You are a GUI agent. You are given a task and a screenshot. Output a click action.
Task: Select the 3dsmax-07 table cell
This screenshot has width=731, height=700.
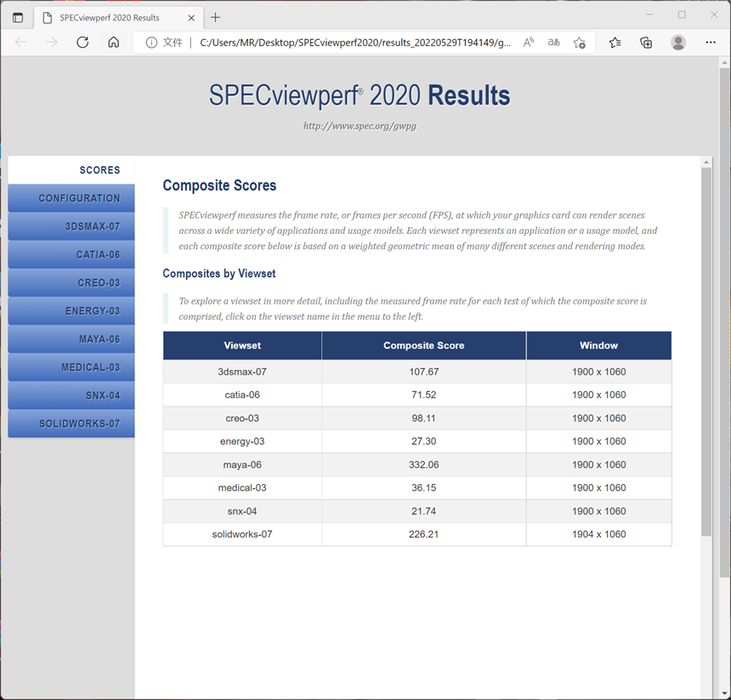(242, 372)
